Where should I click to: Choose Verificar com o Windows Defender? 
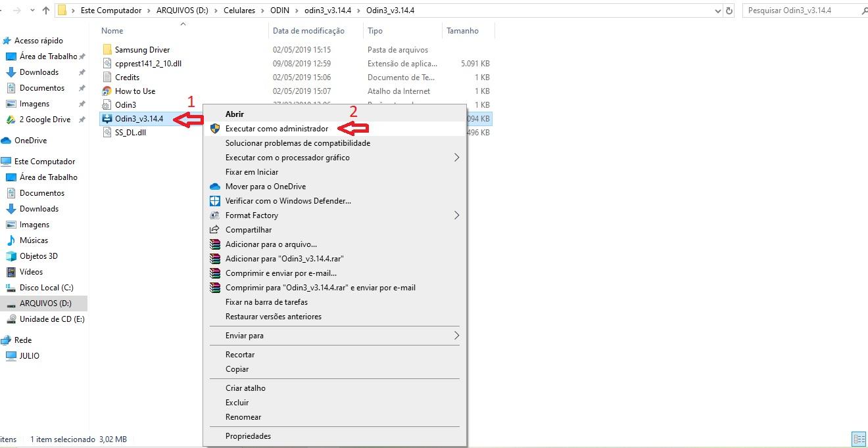(335, 201)
